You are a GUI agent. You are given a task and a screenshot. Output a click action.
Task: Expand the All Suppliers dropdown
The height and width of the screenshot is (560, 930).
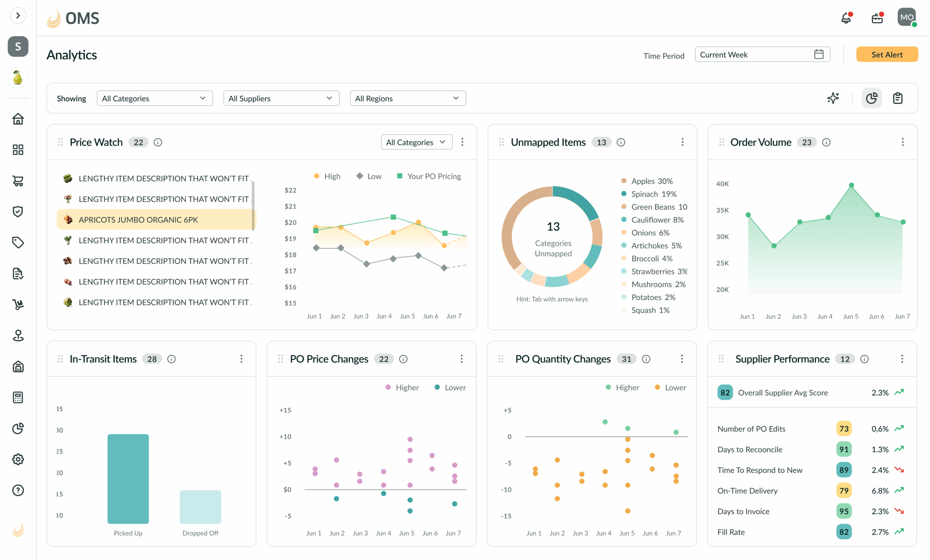point(281,98)
